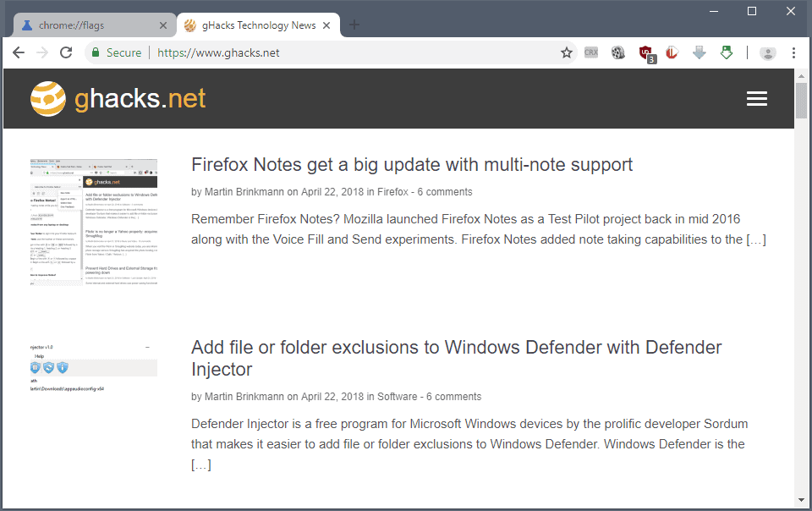Go back to the previous page
Screen dimensions: 812x511
[x=19, y=52]
